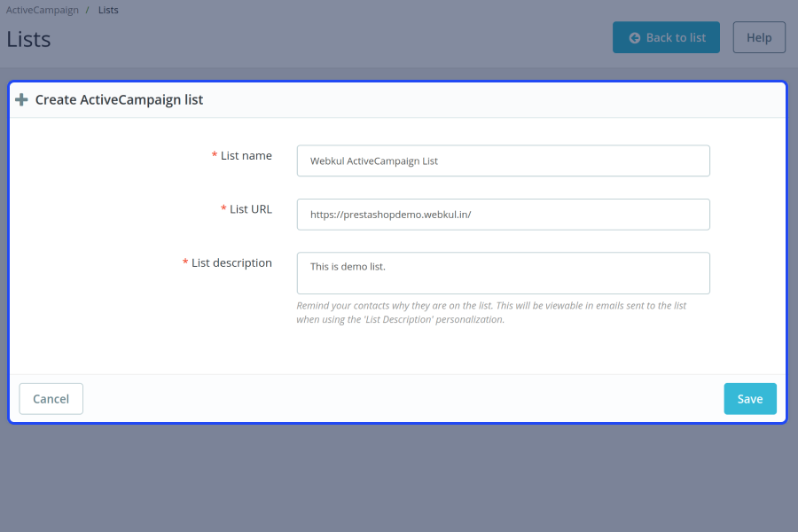The width and height of the screenshot is (798, 532).
Task: Click the 'Remind your contacts' help text
Action: [491, 313]
